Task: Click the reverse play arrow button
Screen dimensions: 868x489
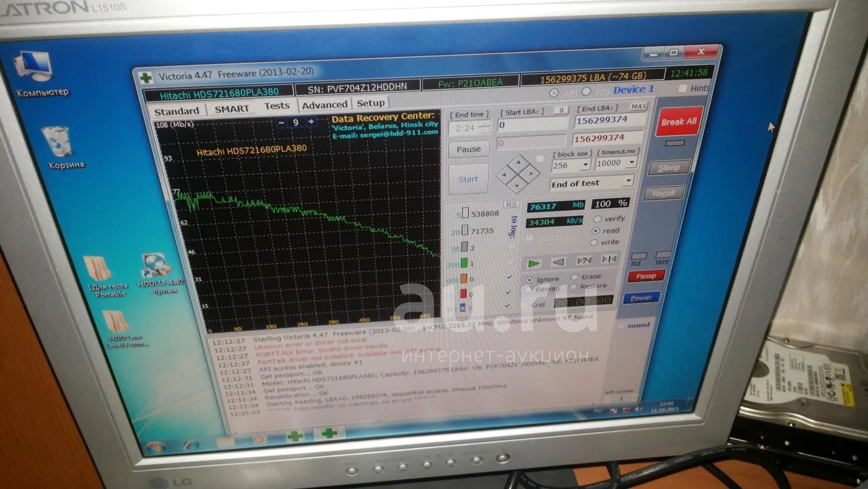Action: 558,262
